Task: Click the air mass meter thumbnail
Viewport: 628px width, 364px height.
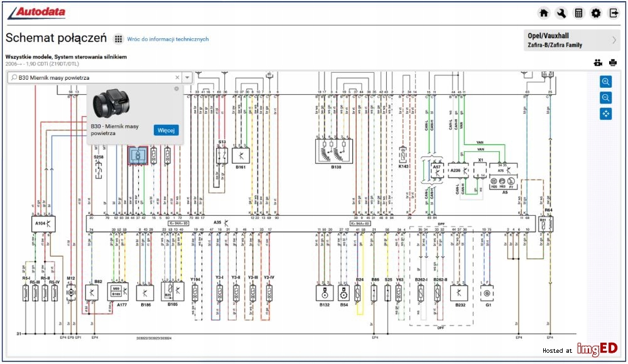Action: (x=112, y=104)
